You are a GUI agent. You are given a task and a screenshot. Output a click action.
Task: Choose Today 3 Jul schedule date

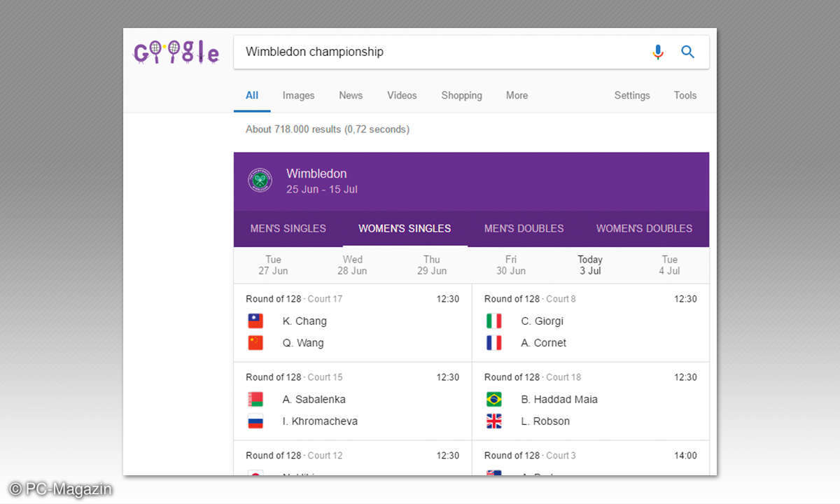(x=590, y=265)
